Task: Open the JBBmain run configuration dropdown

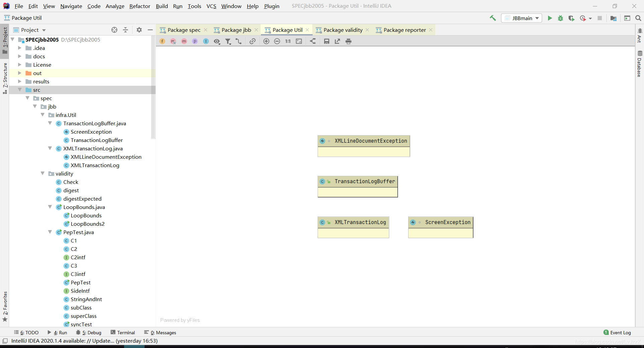Action: coord(522,18)
